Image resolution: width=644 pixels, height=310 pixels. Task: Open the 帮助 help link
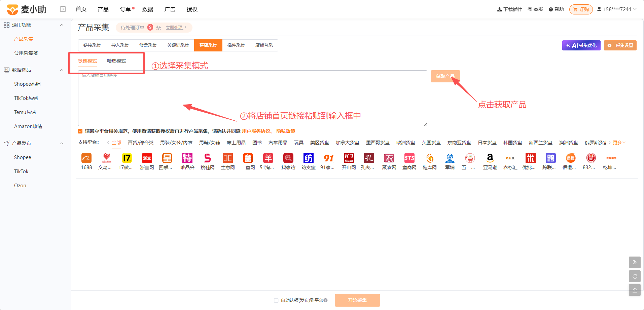click(x=556, y=9)
